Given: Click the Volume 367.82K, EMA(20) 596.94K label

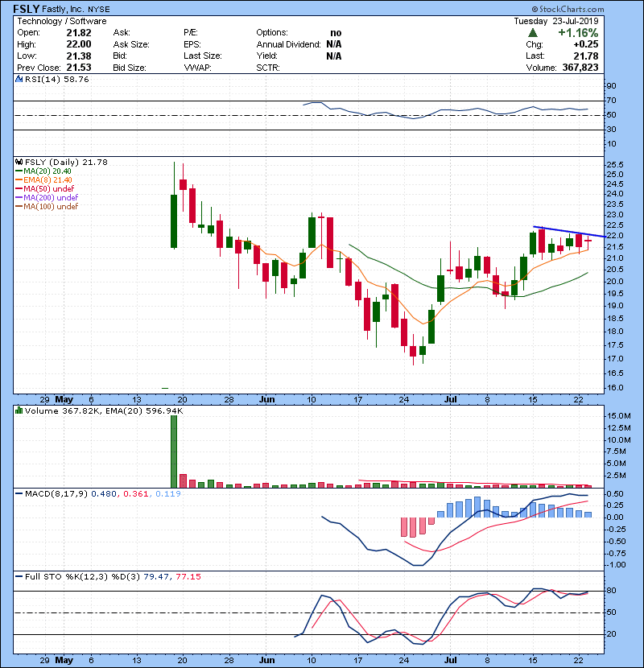Looking at the screenshot, I should click(104, 410).
